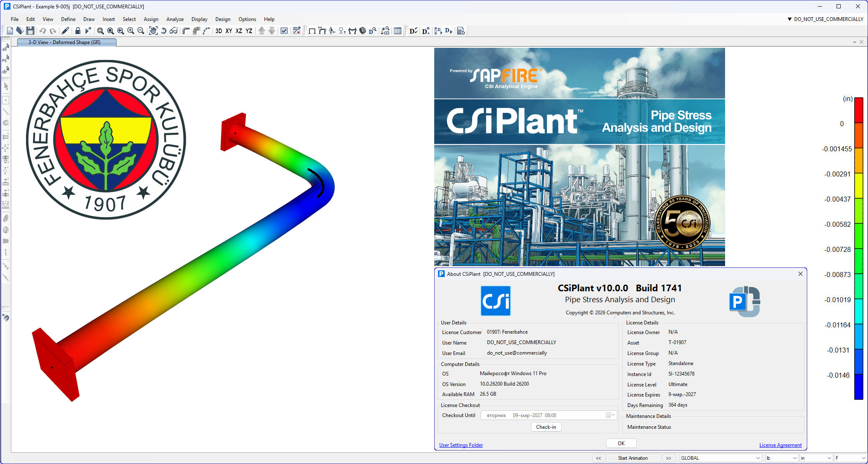Click the Move Down arrow icon
Image resolution: width=868 pixels, height=464 pixels.
click(272, 31)
